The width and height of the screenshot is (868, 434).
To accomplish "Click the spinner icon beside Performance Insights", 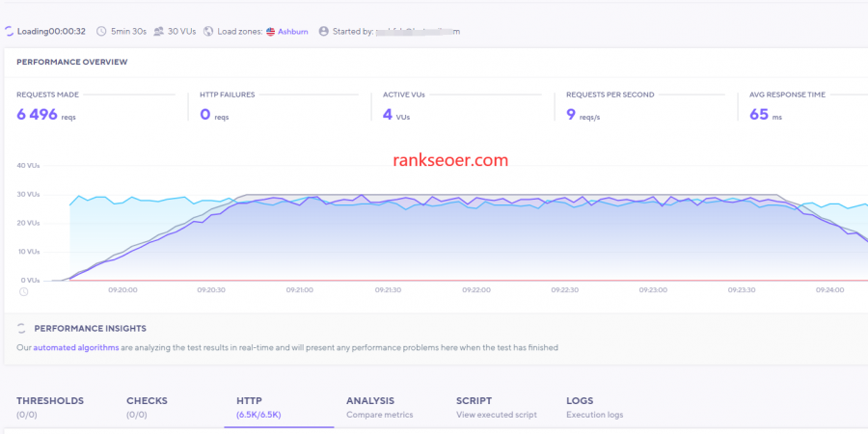I will [x=21, y=328].
